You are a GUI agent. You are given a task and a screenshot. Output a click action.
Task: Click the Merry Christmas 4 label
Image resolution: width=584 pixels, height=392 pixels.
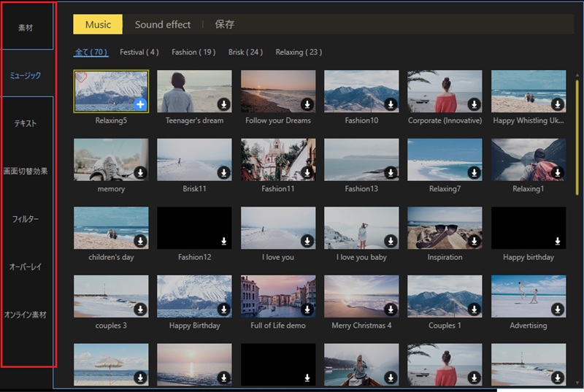(x=361, y=326)
